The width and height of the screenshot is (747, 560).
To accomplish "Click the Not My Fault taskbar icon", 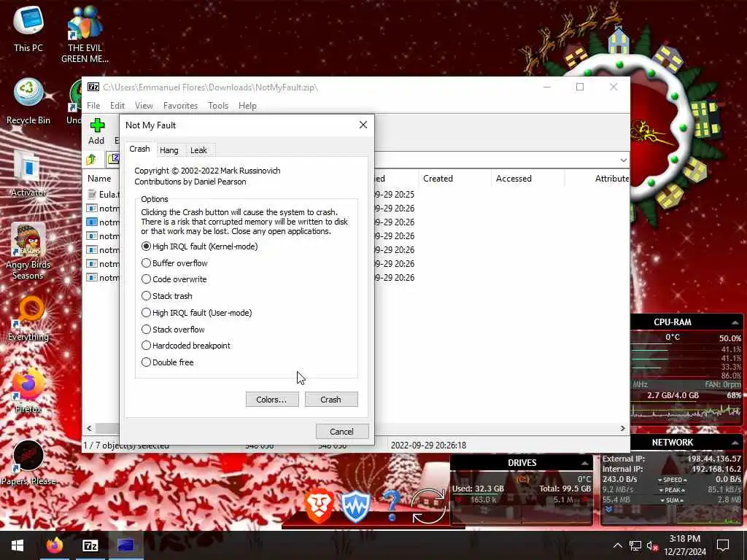I will point(125,545).
